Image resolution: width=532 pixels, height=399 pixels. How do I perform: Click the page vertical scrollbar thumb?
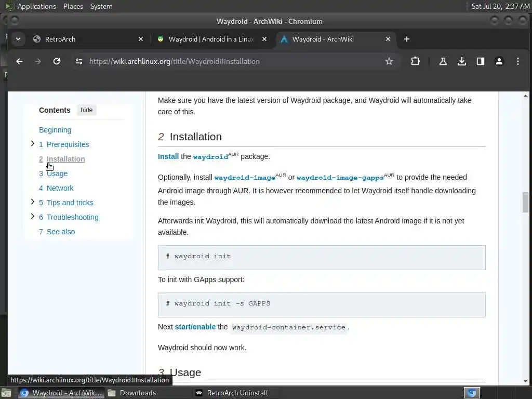coord(525,202)
